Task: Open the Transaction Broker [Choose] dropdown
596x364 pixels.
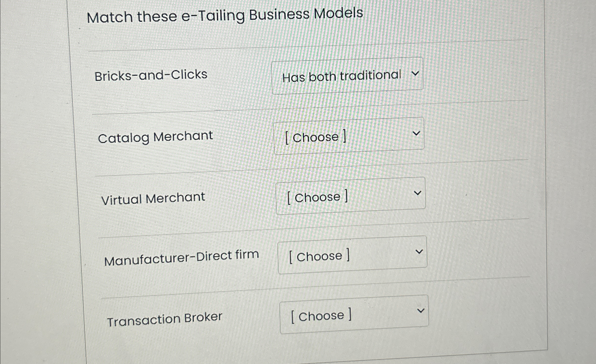Action: (354, 315)
